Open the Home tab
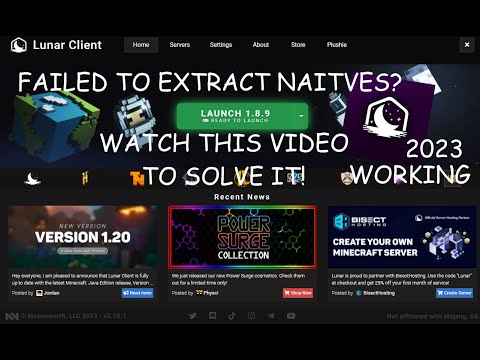This screenshot has width=480, height=360. (x=141, y=45)
